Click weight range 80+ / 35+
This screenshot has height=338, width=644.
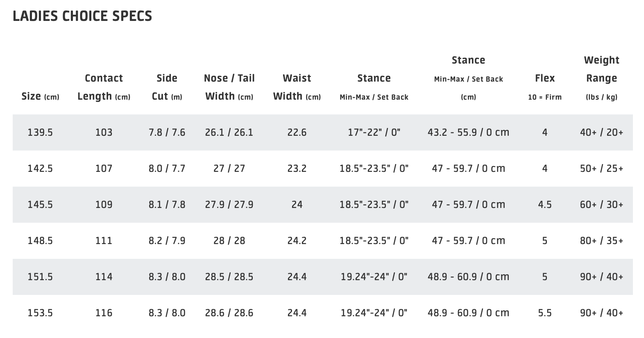(x=601, y=241)
